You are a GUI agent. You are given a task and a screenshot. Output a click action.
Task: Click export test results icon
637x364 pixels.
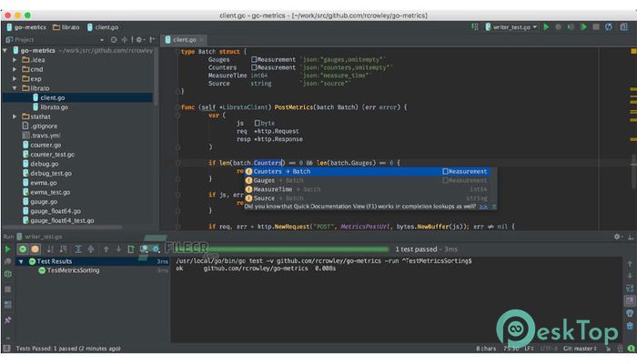[x=131, y=249]
